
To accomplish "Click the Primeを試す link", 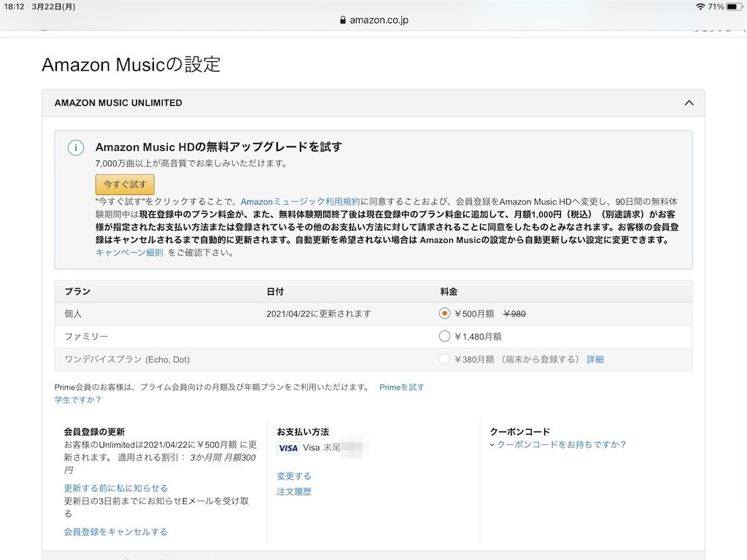I will point(402,387).
